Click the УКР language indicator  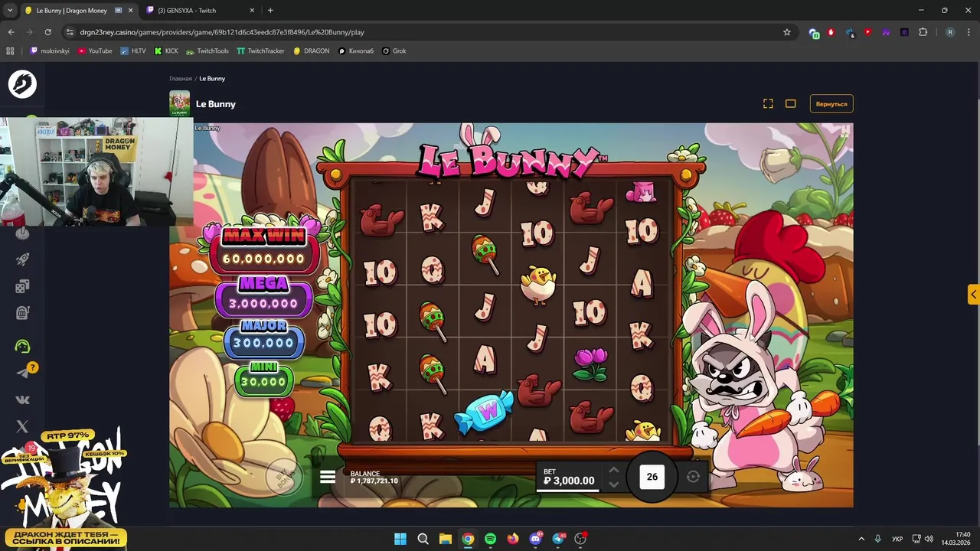897,539
